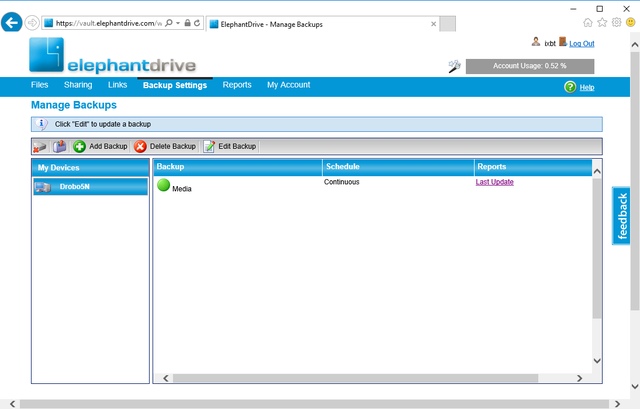Open the Links menu
640x409 pixels.
click(118, 85)
